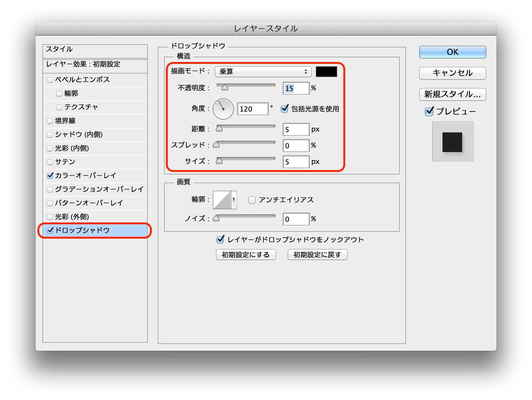Select ベベルとエンボス in the style list
This screenshot has height=400, width=532.
click(x=82, y=80)
